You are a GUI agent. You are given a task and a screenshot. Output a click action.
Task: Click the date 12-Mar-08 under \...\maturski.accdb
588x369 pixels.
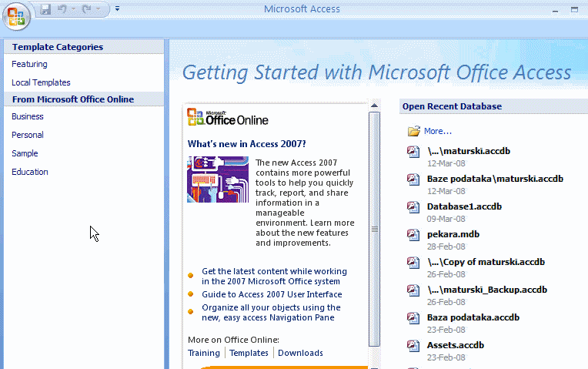[x=446, y=163]
